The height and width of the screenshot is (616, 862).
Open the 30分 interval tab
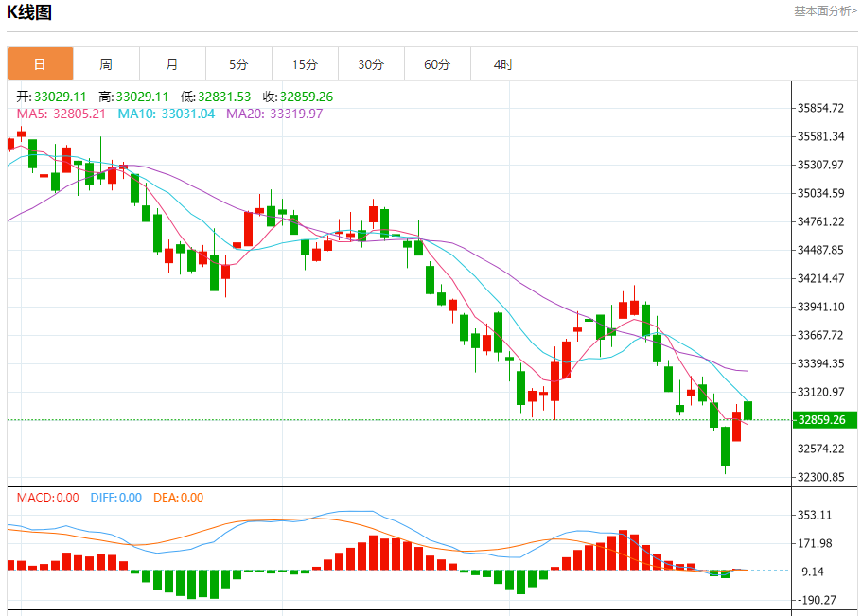click(x=371, y=64)
